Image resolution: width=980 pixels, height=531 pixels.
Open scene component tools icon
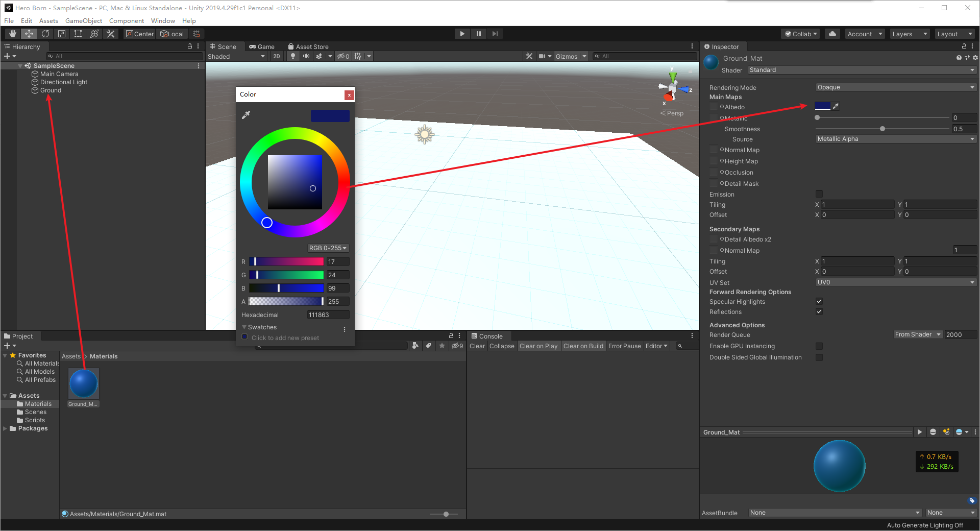point(529,56)
